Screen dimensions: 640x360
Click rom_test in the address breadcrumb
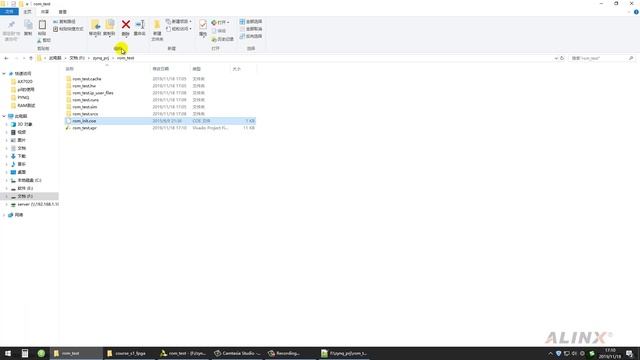125,58
